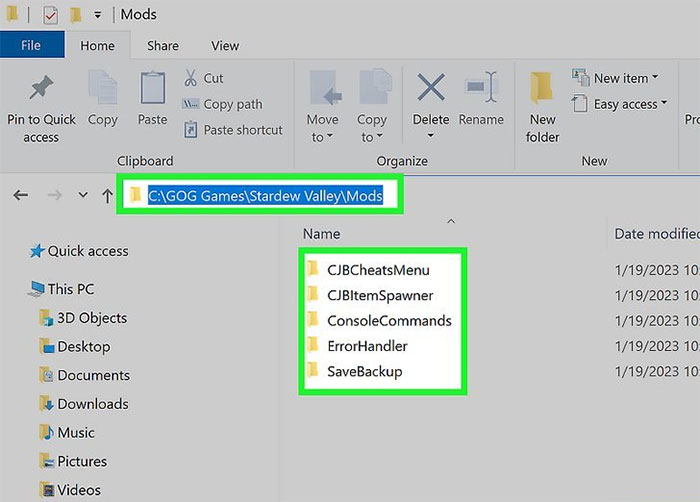The image size is (700, 502).
Task: Sort by the Name column header
Action: click(321, 234)
